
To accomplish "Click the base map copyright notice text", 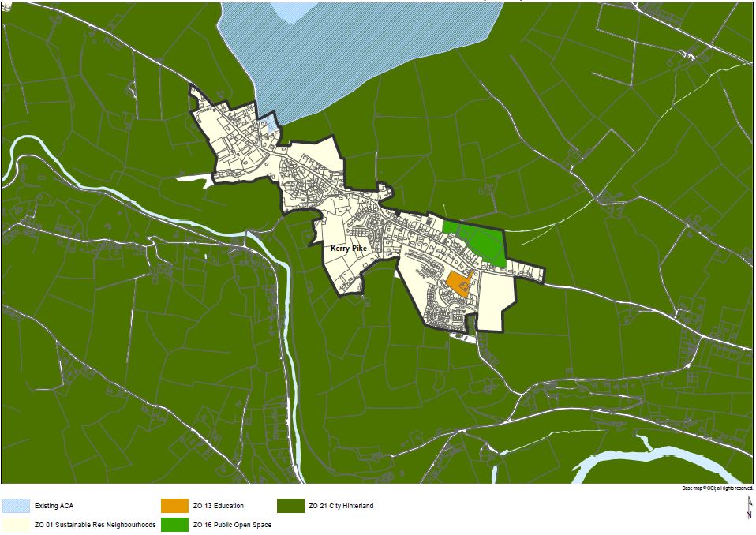I will pyautogui.click(x=717, y=488).
